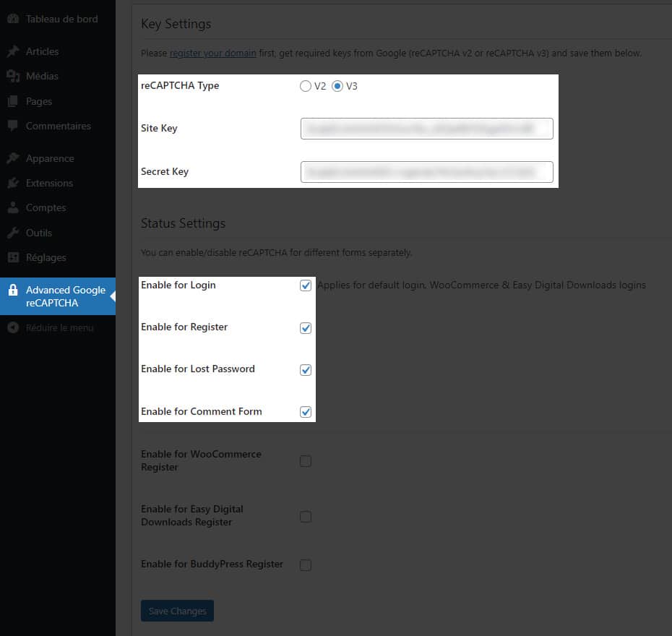Check Enable for BuddyPress Register
This screenshot has height=636, width=672.
306,565
